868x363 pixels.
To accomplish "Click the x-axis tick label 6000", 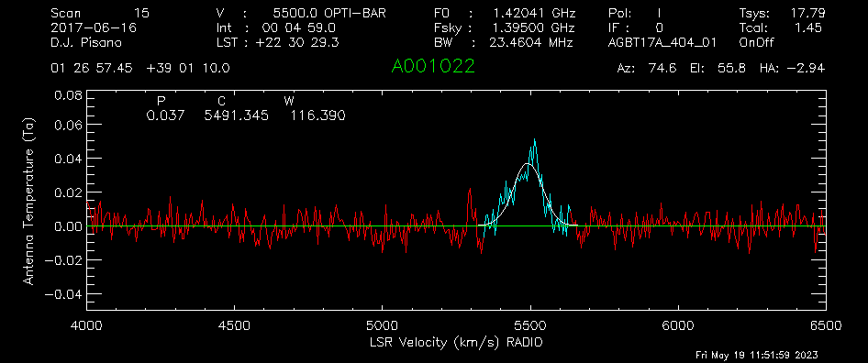I will click(x=679, y=324).
